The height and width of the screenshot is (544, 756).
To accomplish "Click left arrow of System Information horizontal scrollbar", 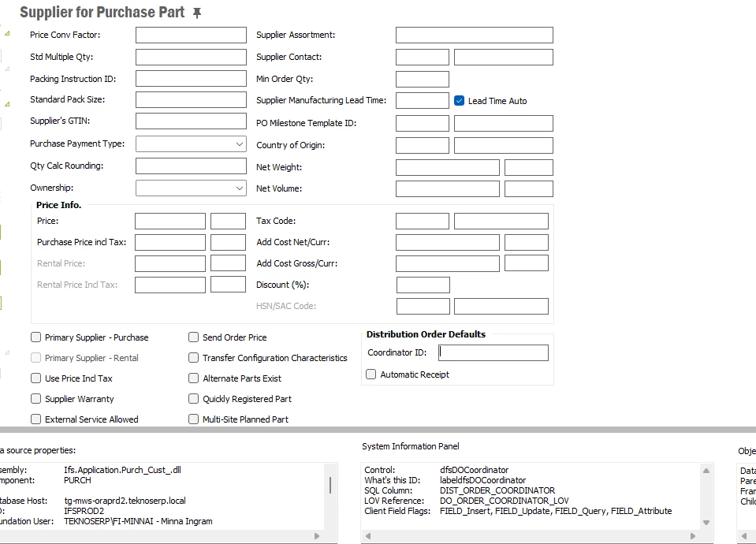I will tap(368, 536).
